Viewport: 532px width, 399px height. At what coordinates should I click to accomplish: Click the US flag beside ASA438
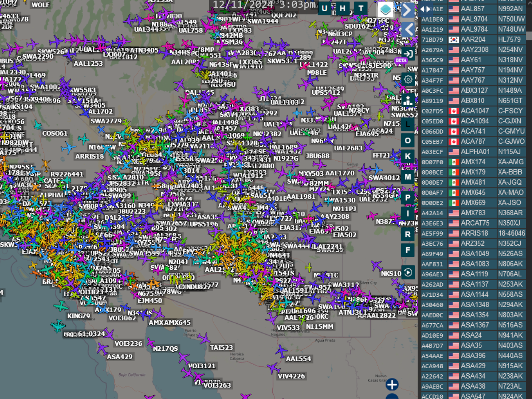(x=454, y=386)
